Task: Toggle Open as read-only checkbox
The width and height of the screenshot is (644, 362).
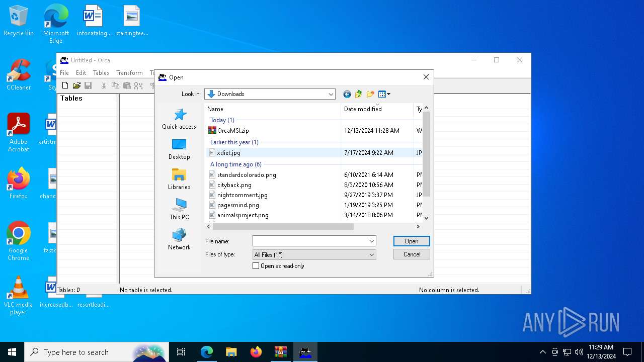Action: (x=256, y=266)
